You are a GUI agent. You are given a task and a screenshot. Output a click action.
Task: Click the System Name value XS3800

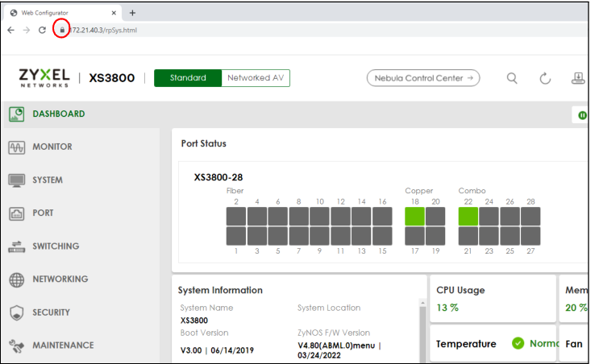(x=194, y=321)
